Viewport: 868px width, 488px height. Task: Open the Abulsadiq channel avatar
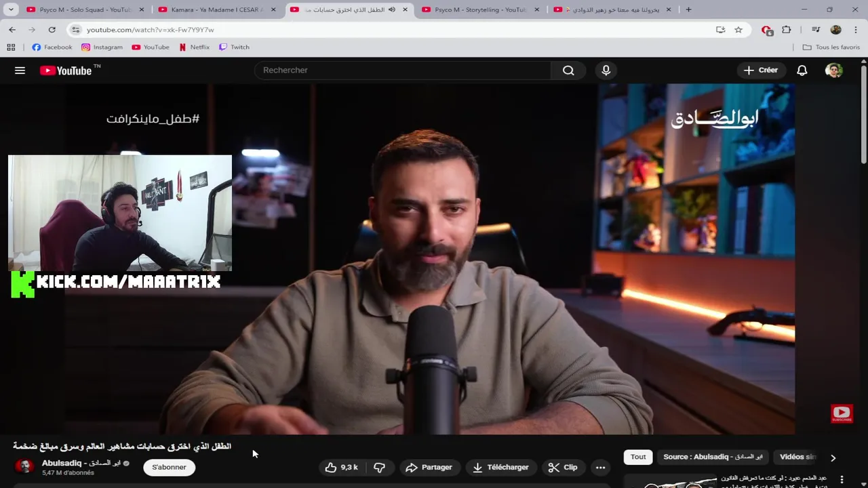(x=24, y=467)
